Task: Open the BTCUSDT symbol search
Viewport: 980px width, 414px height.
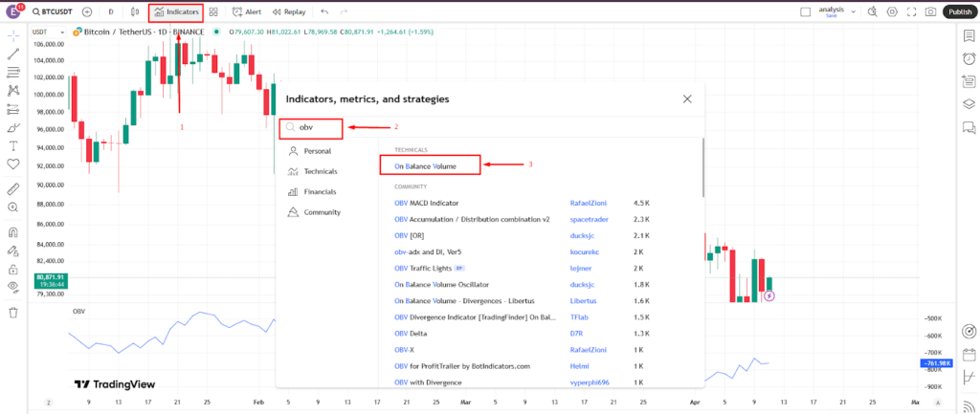Action: [x=54, y=11]
